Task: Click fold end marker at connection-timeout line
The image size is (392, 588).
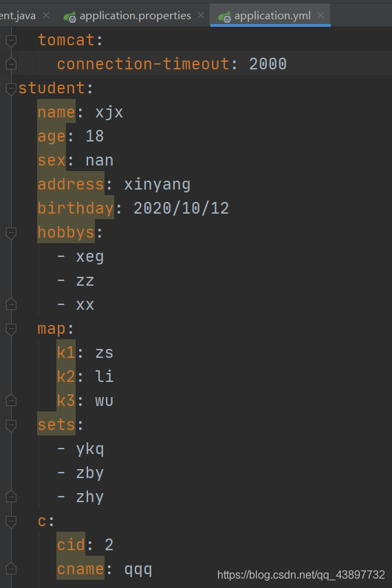Action: 11,64
